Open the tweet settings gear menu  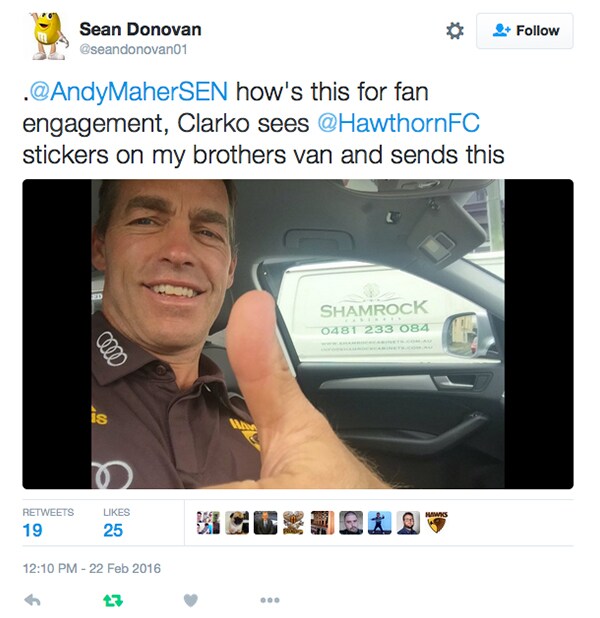(x=455, y=31)
